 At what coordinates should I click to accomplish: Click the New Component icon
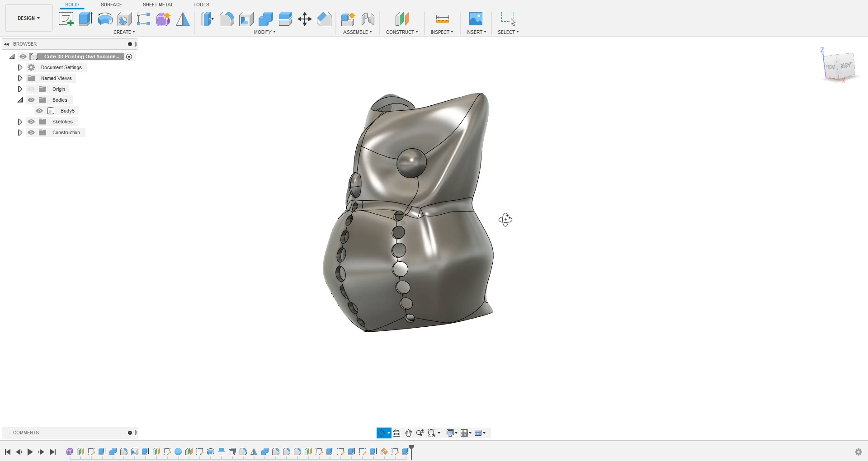pyautogui.click(x=348, y=19)
